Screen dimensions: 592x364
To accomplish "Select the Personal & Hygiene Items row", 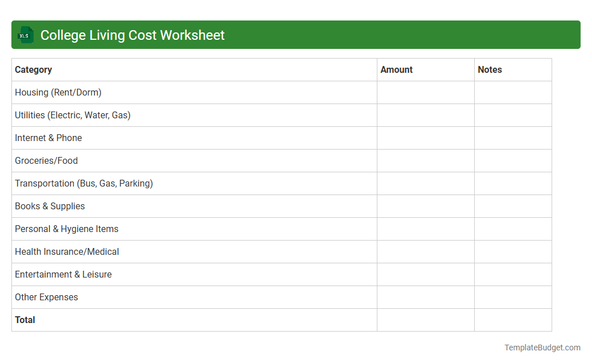I will coord(66,229).
